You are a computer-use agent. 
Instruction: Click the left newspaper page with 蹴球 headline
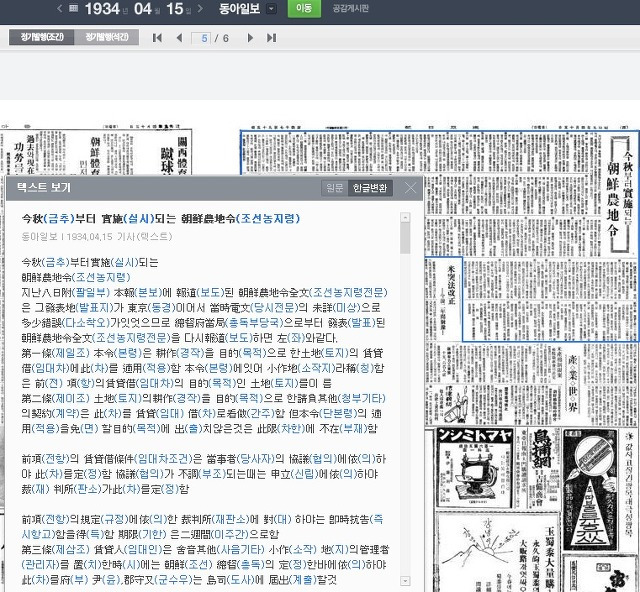(x=96, y=151)
